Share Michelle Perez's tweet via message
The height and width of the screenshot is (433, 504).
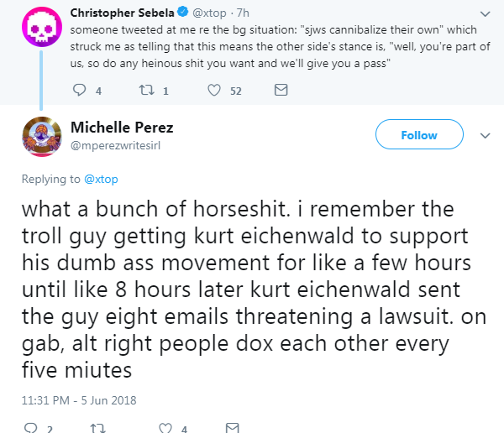[x=233, y=428]
